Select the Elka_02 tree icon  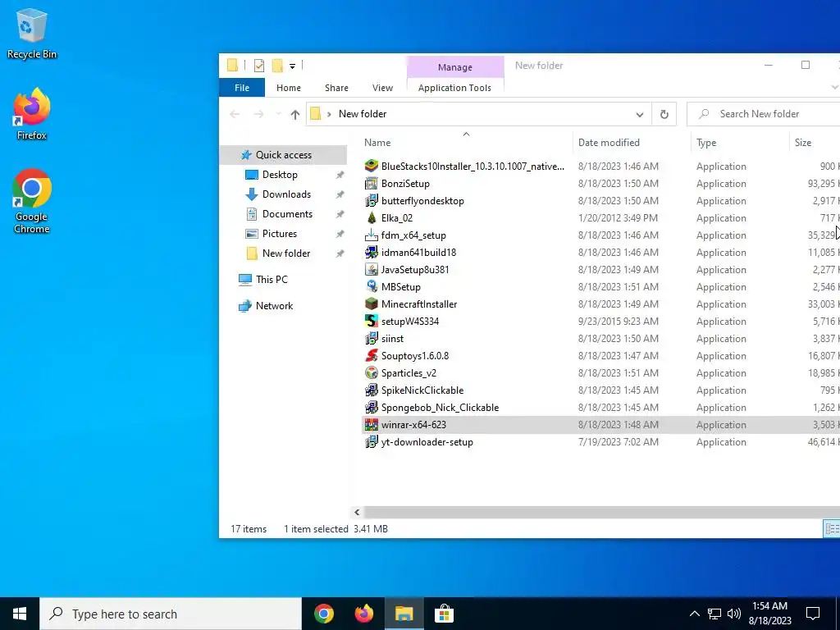click(x=372, y=217)
